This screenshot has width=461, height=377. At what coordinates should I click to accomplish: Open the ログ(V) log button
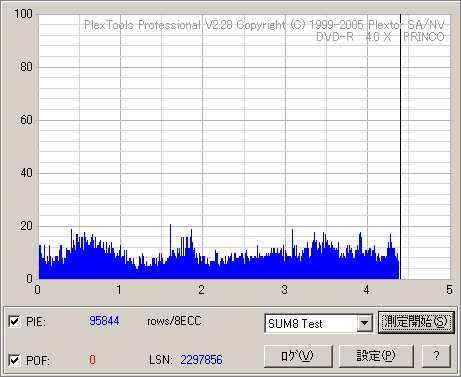(298, 356)
